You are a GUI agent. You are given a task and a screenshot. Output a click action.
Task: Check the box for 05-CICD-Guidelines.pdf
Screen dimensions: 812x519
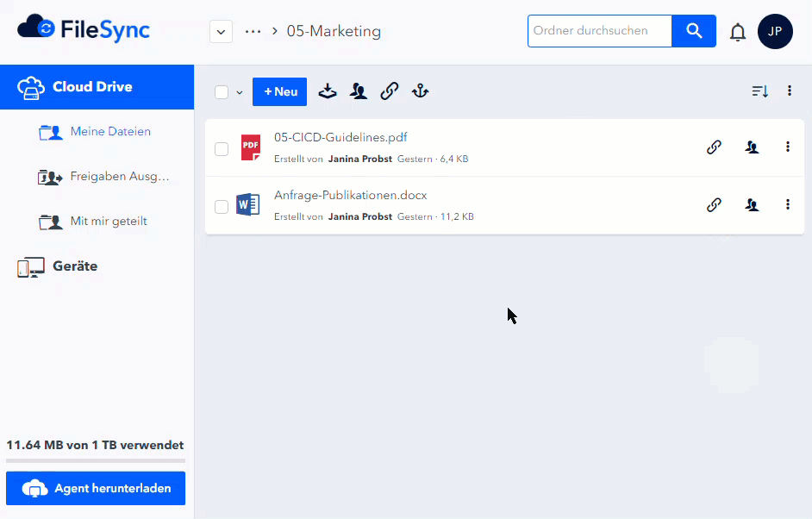click(222, 149)
